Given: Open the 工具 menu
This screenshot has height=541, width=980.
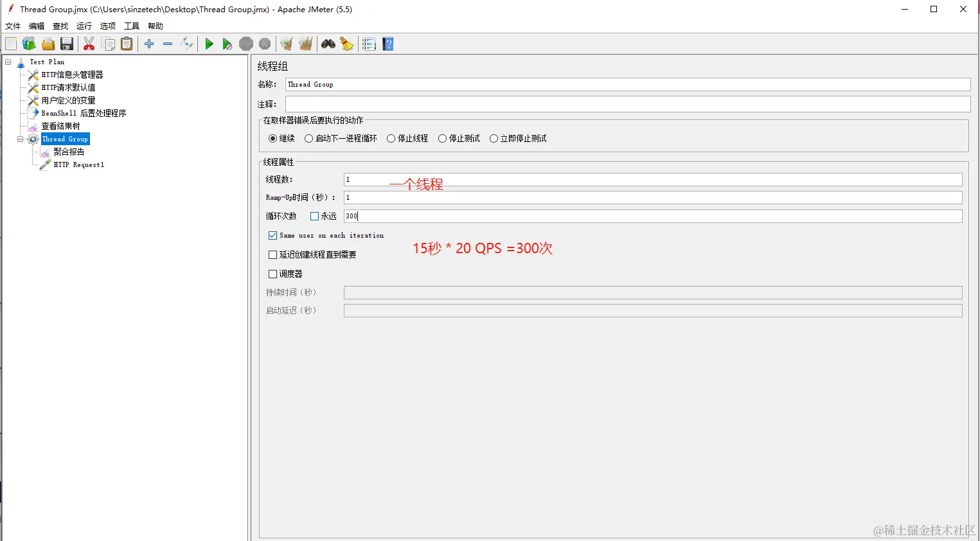Looking at the screenshot, I should click(x=132, y=26).
